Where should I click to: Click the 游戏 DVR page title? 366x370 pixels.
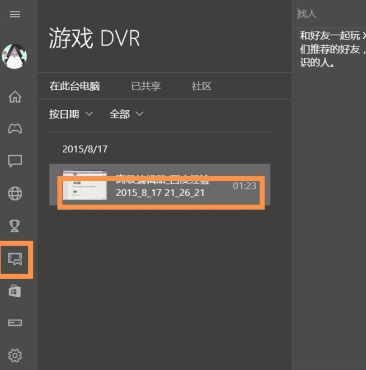pyautogui.click(x=94, y=38)
